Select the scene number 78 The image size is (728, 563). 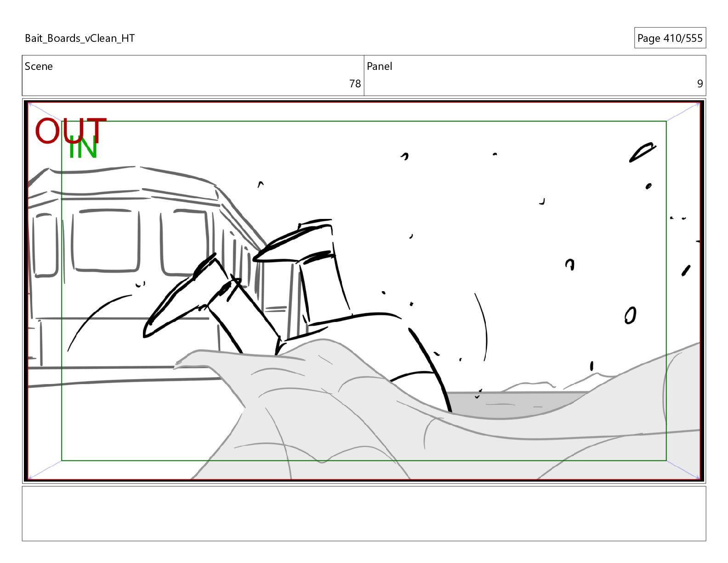pos(355,84)
